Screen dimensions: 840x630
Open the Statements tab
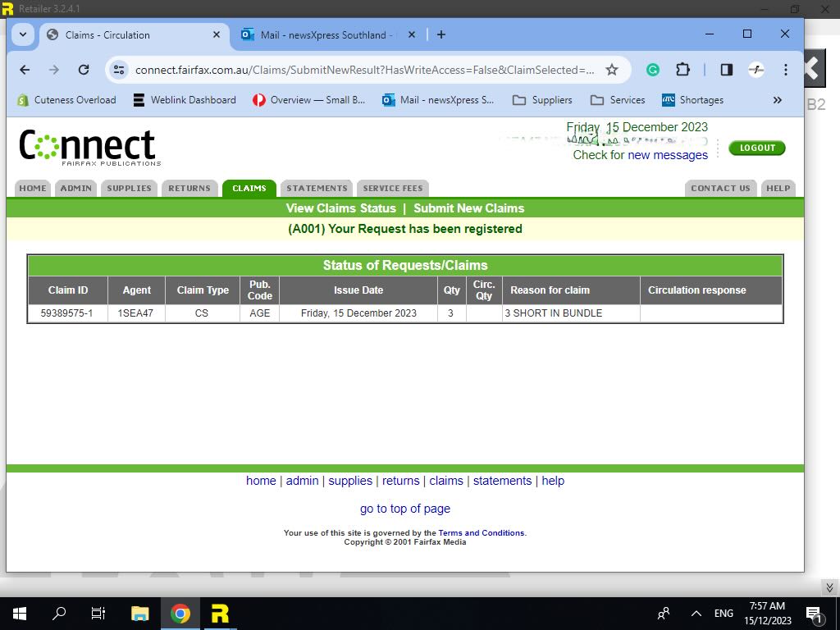click(317, 188)
